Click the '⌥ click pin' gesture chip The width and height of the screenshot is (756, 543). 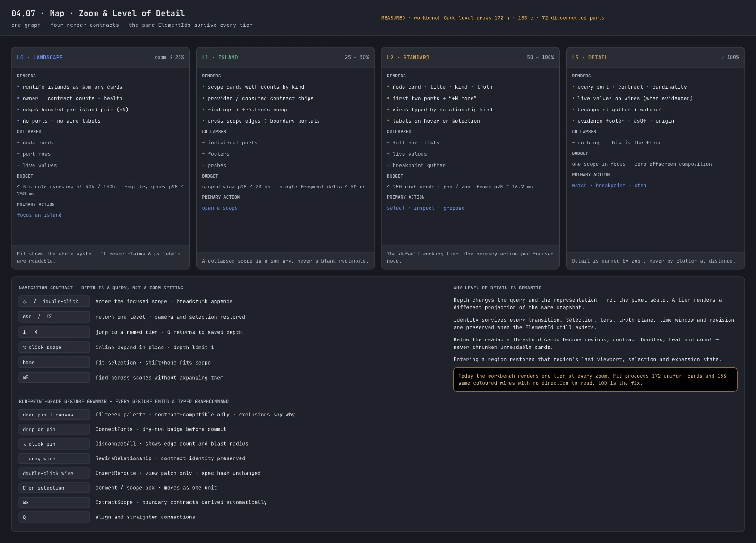coord(54,444)
